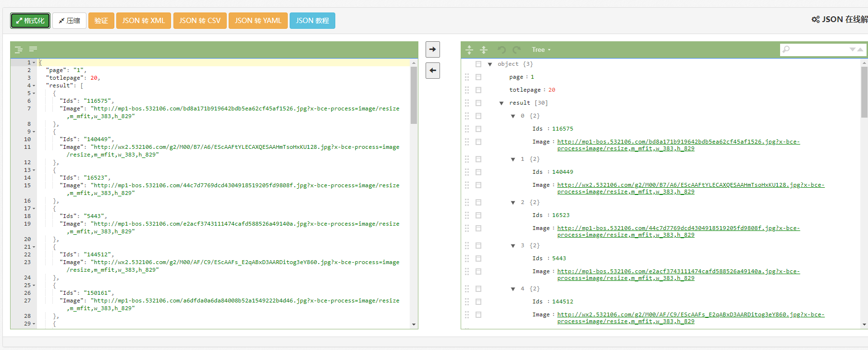Click the drag handle on the item 2 row
868x350 pixels.
pyautogui.click(x=467, y=202)
